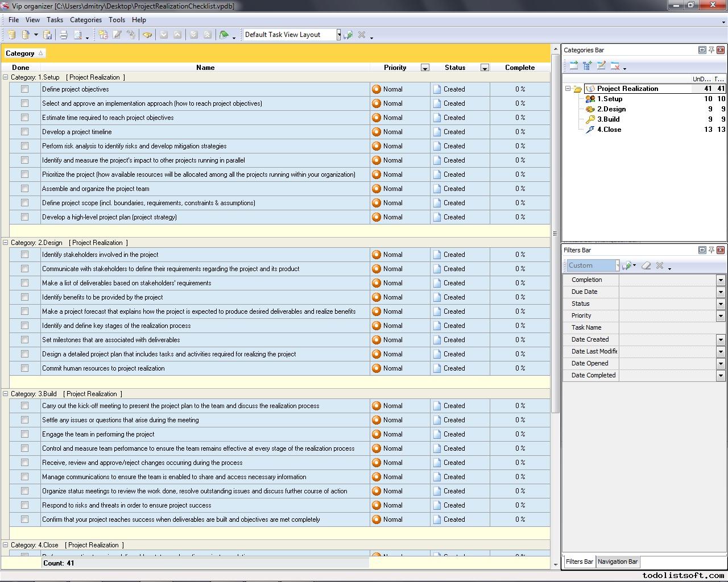Click the New Task icon in the toolbar
The image size is (728, 582).
coord(103,35)
